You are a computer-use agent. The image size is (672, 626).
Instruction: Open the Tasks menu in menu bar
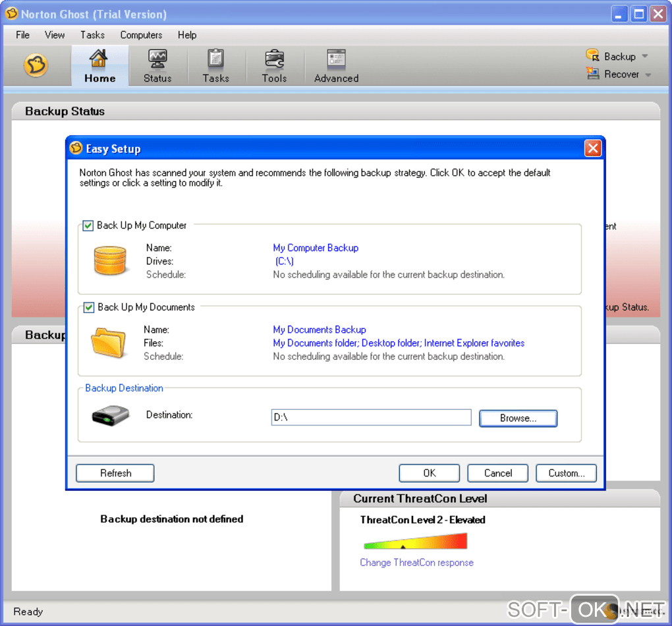tap(93, 35)
